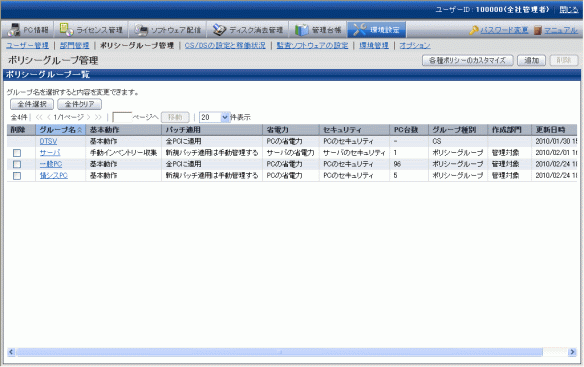Go to 管理台帳 tab
Image resolution: width=584 pixels, height=367 pixels.
(318, 30)
